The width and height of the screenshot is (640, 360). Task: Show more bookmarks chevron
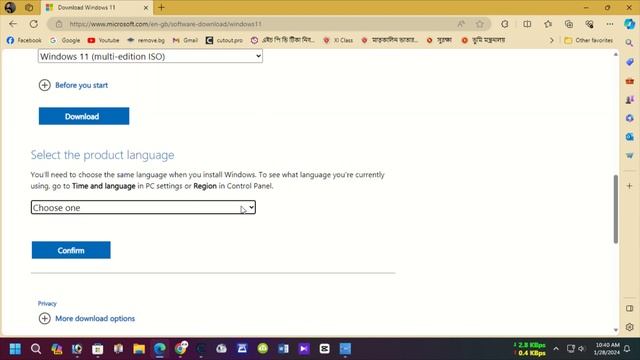[x=552, y=40]
